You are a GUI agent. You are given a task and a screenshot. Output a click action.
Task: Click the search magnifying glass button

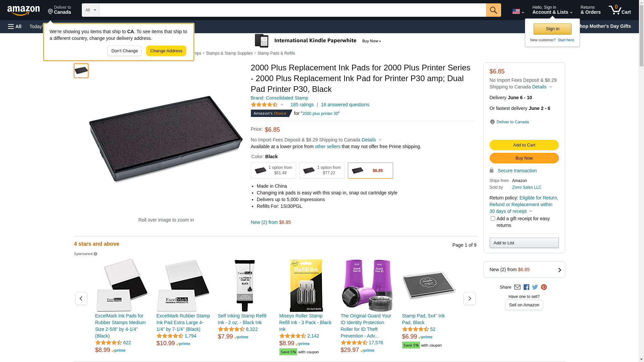click(493, 10)
